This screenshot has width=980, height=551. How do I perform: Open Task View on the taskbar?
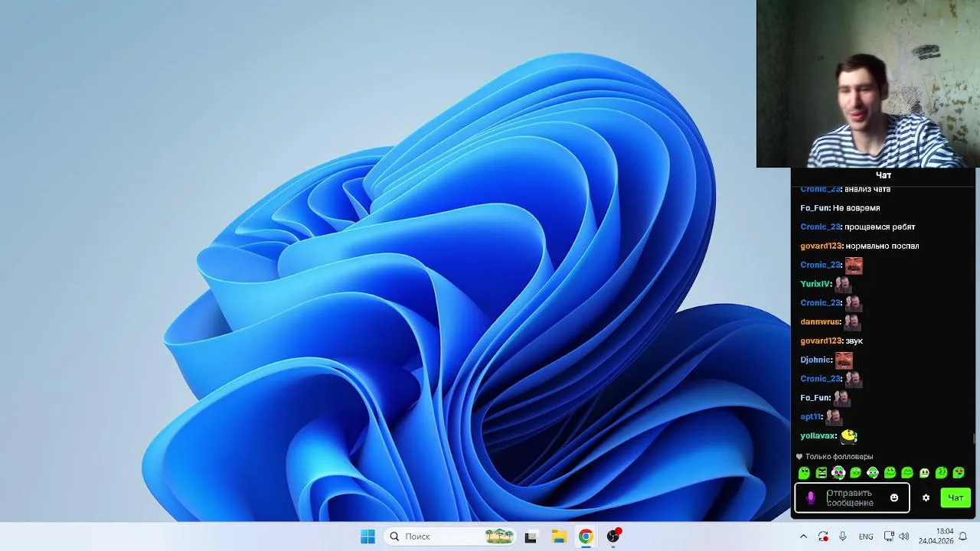pyautogui.click(x=531, y=536)
